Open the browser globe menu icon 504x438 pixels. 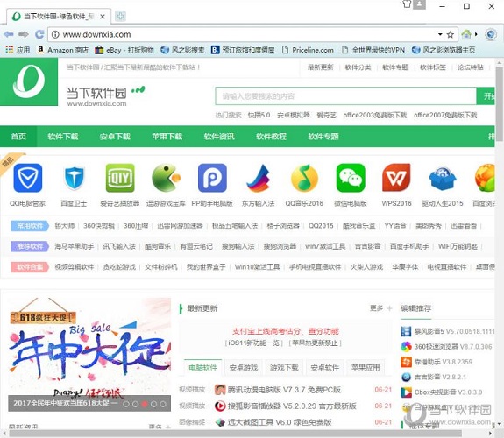pyautogui.click(x=491, y=34)
